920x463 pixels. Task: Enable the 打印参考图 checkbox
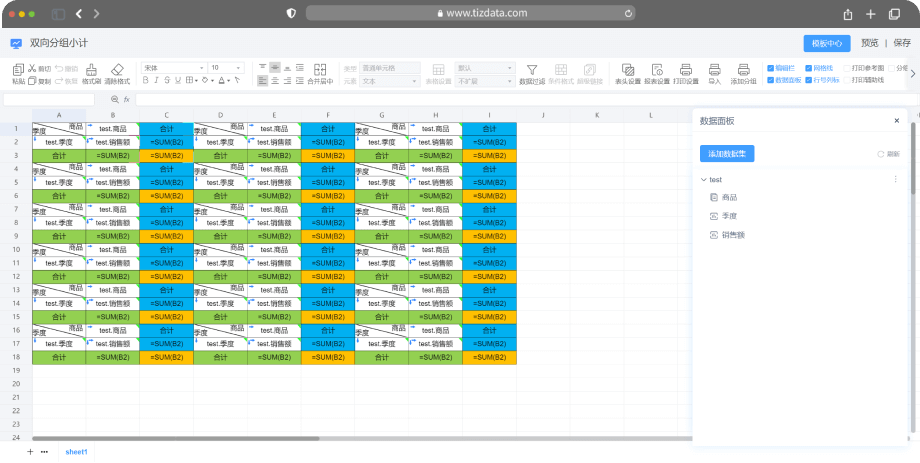pos(846,68)
